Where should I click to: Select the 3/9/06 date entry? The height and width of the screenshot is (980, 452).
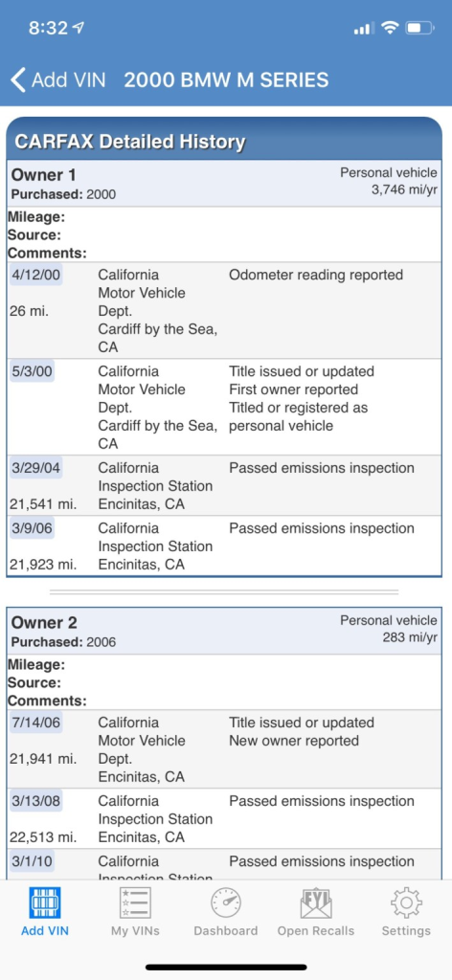(32, 528)
